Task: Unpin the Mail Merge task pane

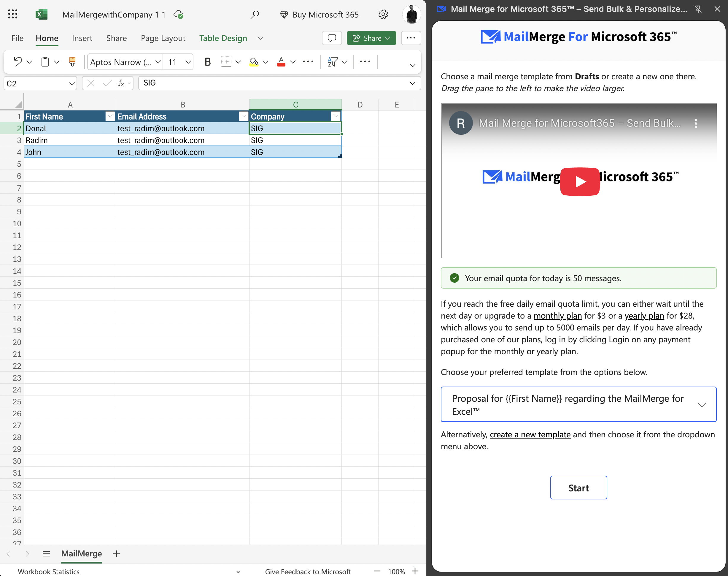Action: 698,9
